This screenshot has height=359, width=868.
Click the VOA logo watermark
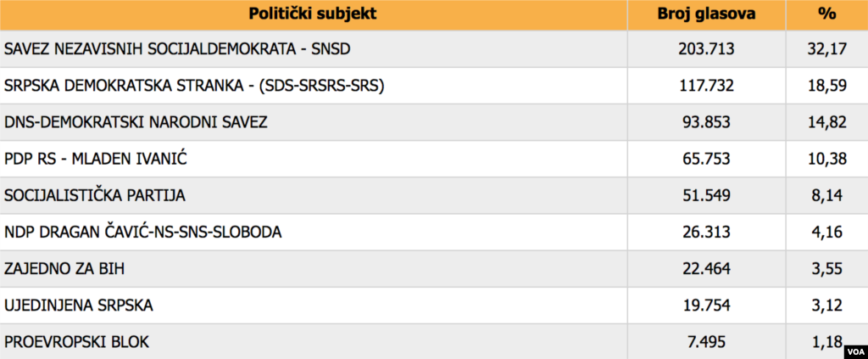(x=852, y=347)
